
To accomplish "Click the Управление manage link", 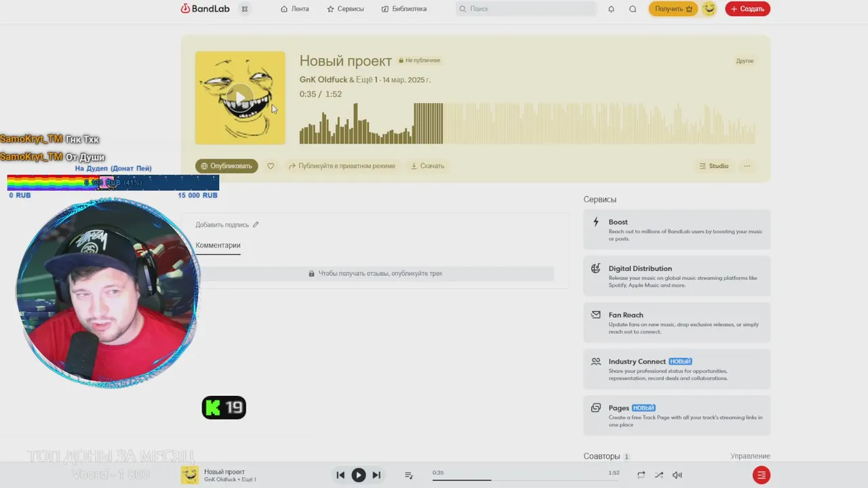I will click(750, 457).
